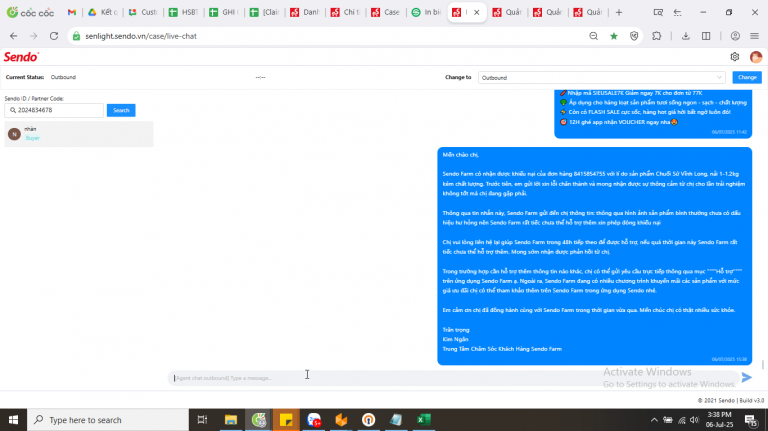This screenshot has height=431, width=768.
Task: Open the browser downloads icon
Action: point(686,36)
